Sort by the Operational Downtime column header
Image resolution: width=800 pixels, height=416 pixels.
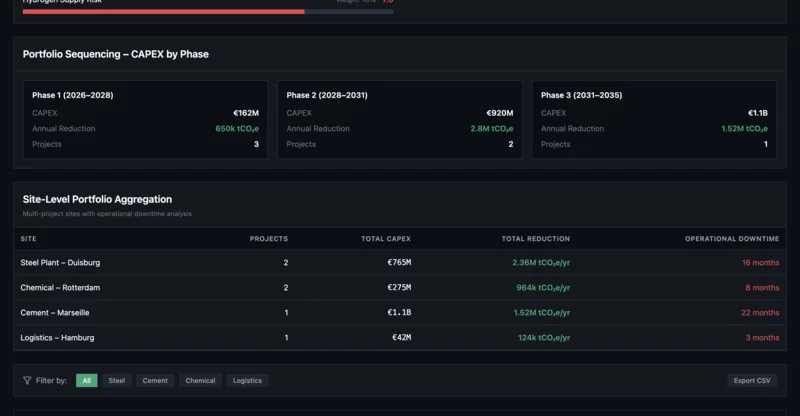pos(731,239)
